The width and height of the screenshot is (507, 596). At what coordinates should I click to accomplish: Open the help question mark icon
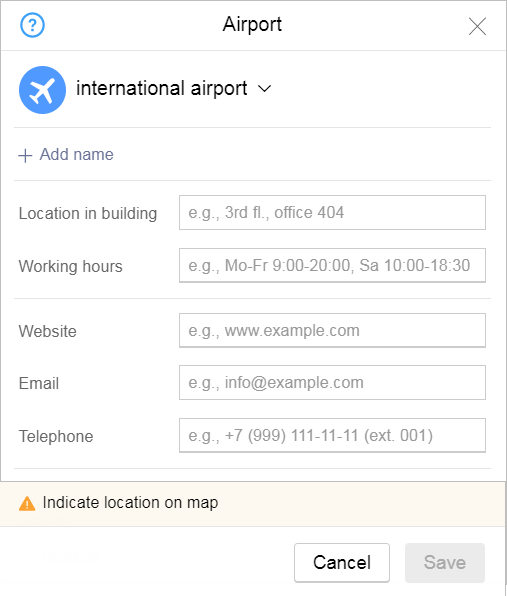pos(32,25)
